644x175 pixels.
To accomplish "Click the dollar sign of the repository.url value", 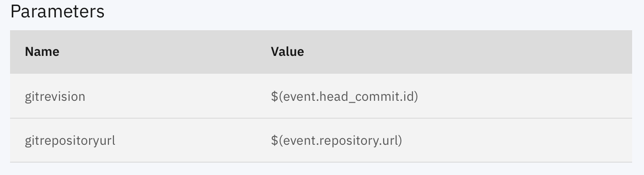I will click(x=274, y=140).
